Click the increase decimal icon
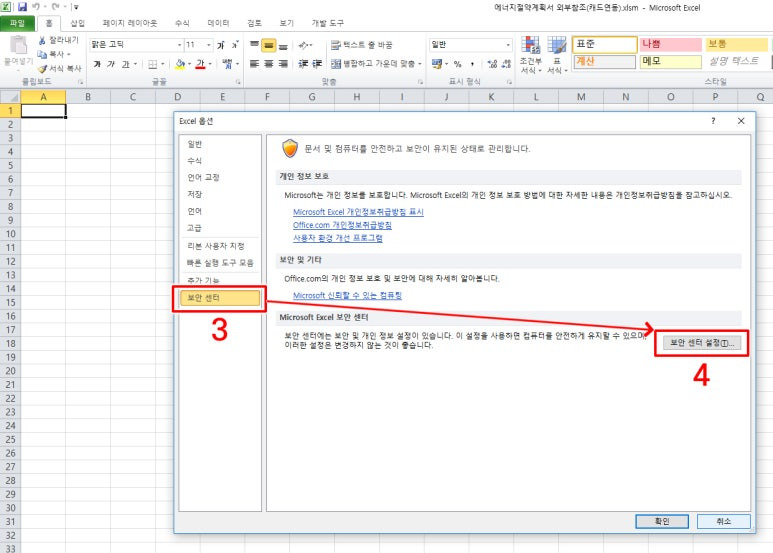773x553 pixels. point(492,64)
